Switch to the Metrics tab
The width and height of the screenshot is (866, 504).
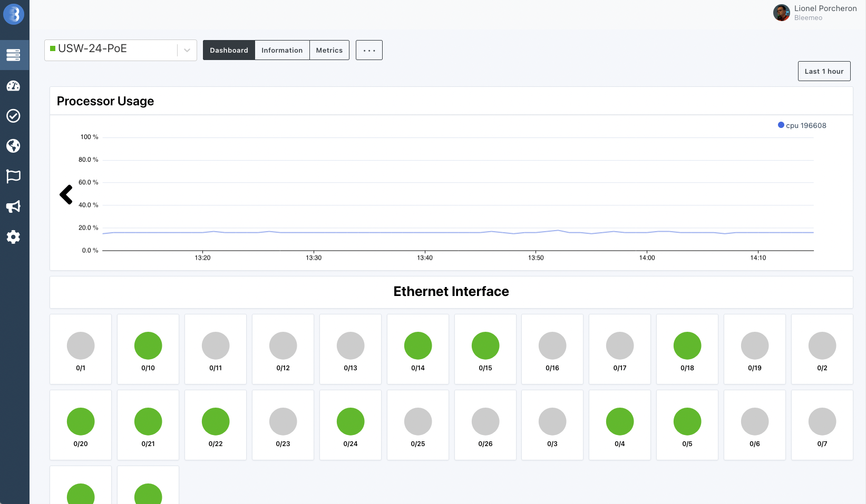click(329, 50)
